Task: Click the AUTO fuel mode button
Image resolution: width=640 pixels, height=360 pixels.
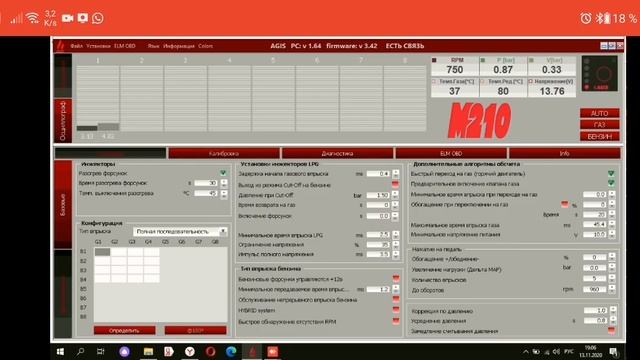Action: [x=600, y=113]
